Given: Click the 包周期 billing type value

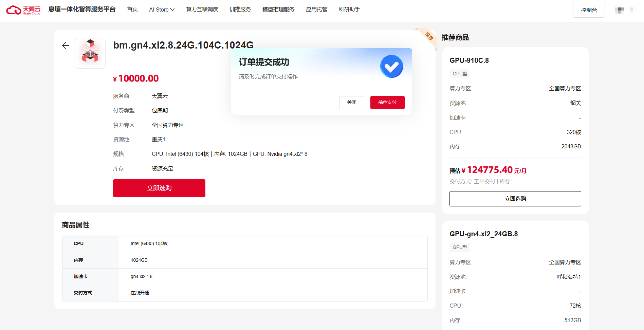Looking at the screenshot, I should pos(160,111).
